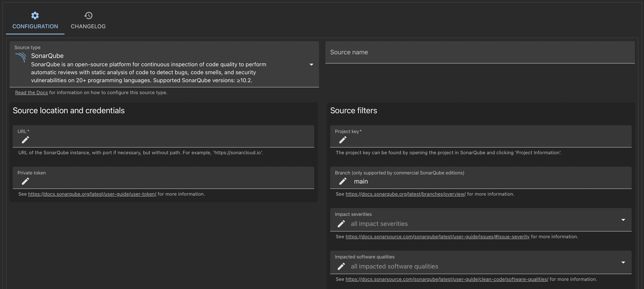Open the Source type dropdown arrow

coord(311,64)
